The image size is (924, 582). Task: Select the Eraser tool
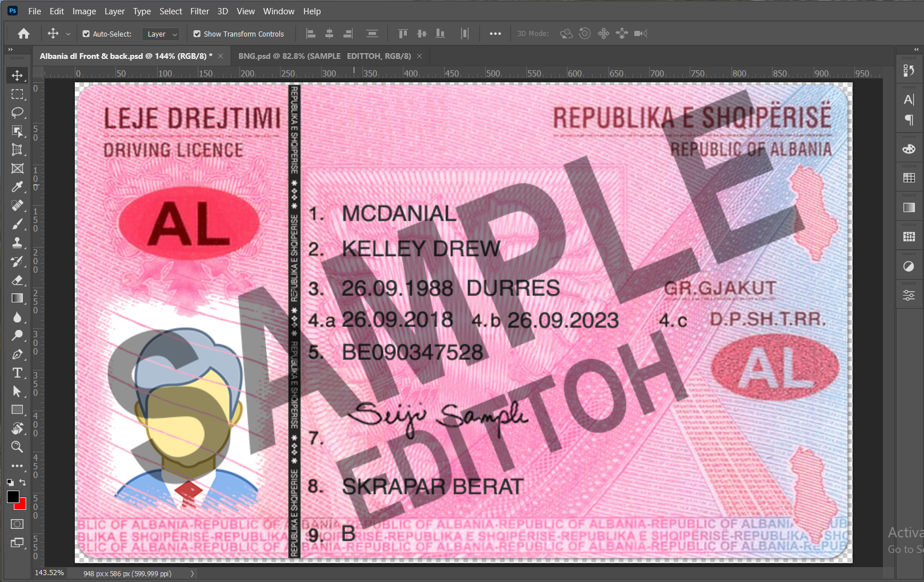pos(17,280)
